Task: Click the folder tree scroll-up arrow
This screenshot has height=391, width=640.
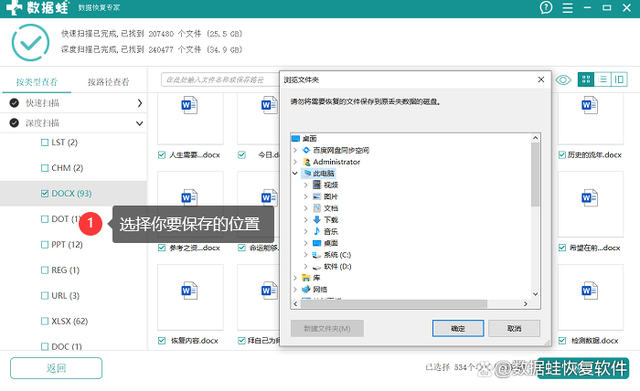Action: pyautogui.click(x=536, y=138)
